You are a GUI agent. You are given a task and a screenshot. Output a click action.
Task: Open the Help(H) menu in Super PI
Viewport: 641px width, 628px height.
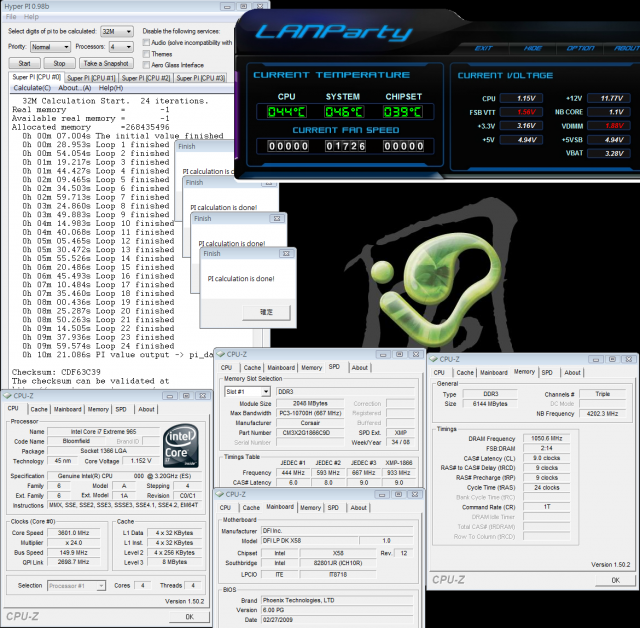pos(111,88)
